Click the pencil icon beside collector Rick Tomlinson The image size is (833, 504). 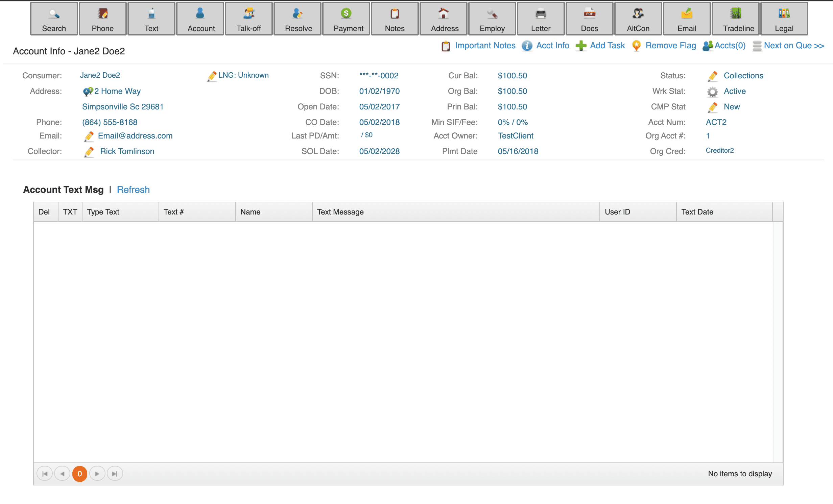pos(89,152)
